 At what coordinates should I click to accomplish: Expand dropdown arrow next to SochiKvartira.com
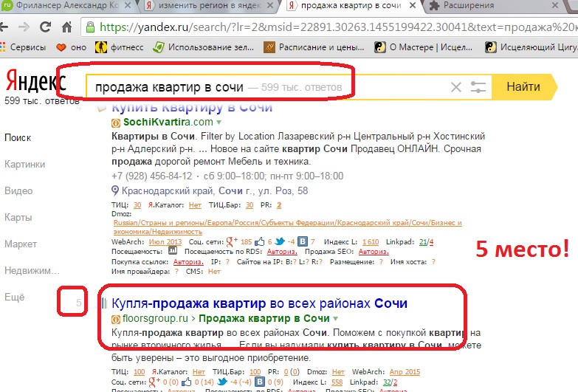[x=219, y=122]
